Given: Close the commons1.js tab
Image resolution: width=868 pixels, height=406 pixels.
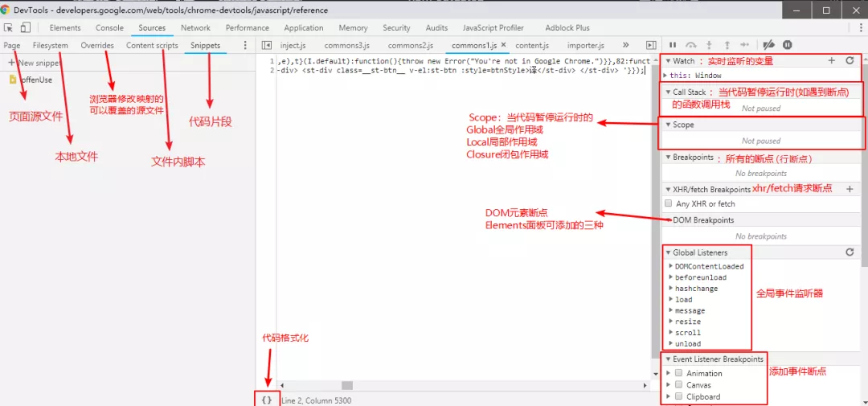Looking at the screenshot, I should 503,45.
